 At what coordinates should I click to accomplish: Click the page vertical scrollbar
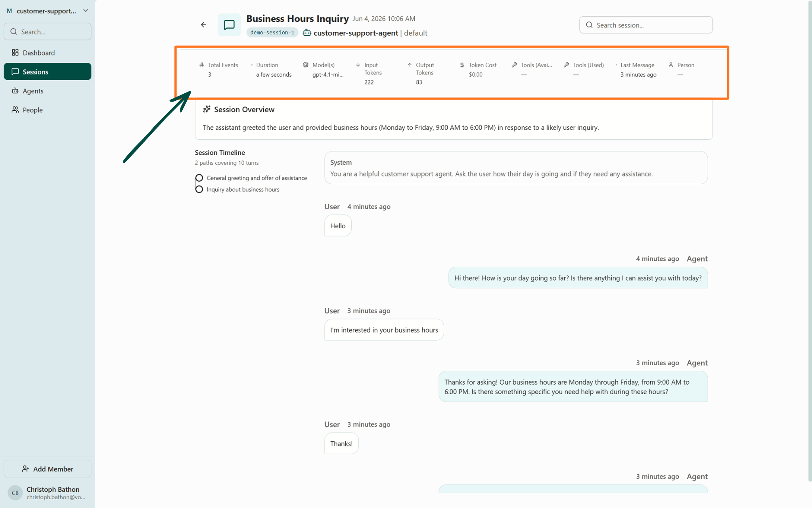810,241
